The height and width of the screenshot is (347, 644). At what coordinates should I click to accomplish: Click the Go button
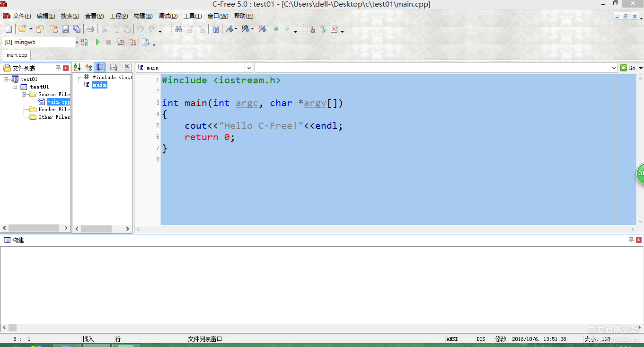tap(628, 68)
